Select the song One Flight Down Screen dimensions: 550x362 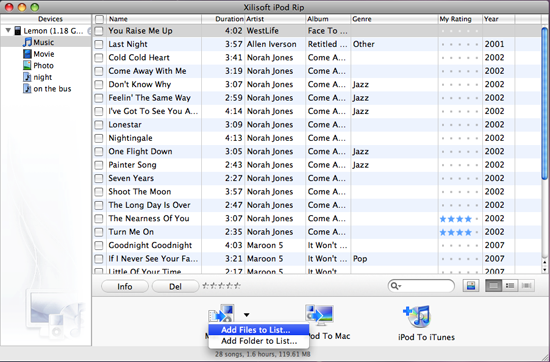(x=140, y=152)
